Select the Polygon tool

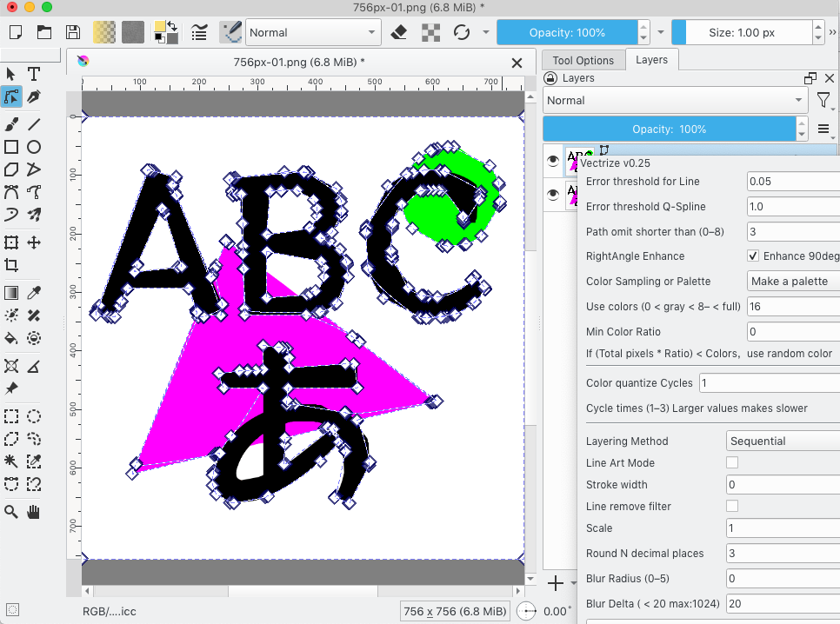11,169
